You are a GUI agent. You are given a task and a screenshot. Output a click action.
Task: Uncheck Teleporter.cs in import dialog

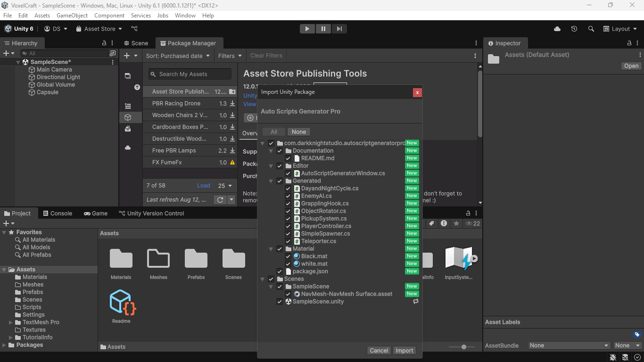point(288,241)
